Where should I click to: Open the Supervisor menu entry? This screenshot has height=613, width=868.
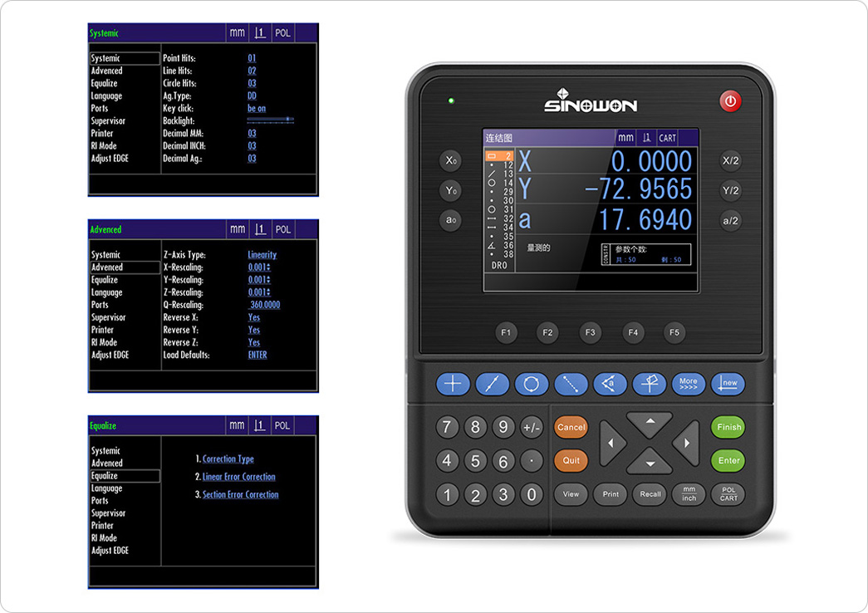click(x=109, y=120)
